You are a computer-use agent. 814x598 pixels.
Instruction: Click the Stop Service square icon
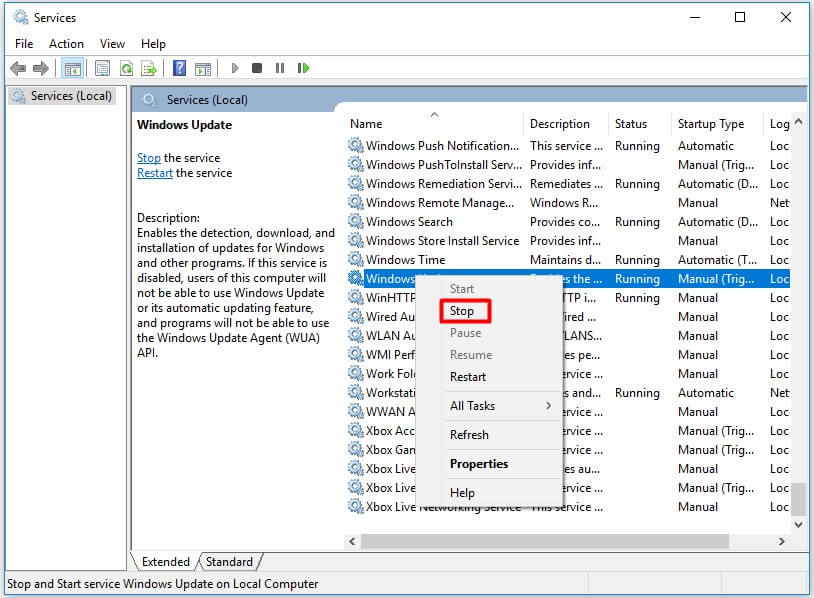pyautogui.click(x=256, y=68)
